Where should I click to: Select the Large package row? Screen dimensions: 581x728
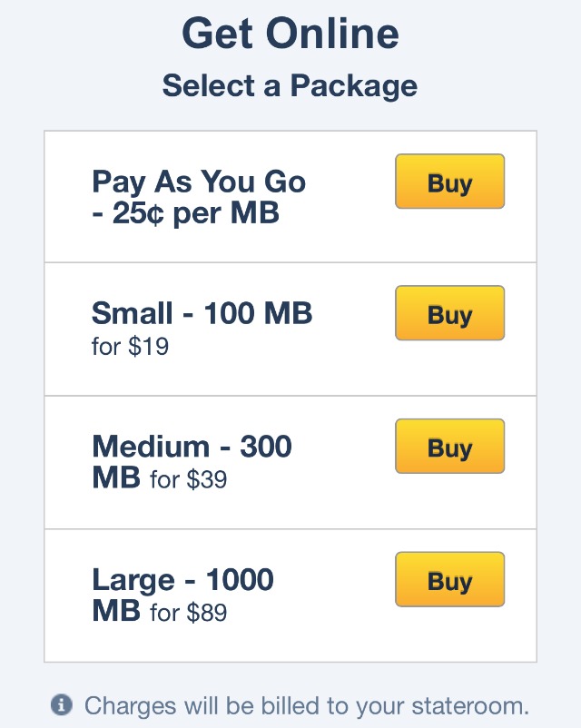click(290, 595)
